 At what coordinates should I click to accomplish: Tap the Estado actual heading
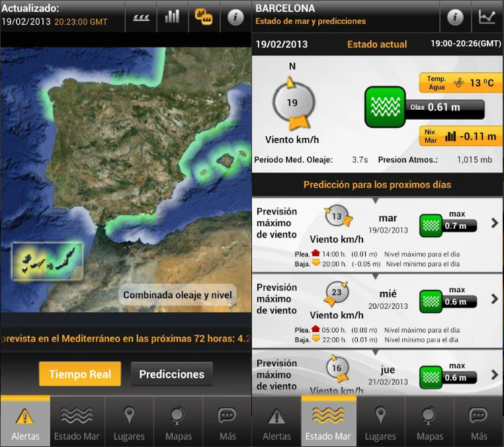(x=377, y=44)
